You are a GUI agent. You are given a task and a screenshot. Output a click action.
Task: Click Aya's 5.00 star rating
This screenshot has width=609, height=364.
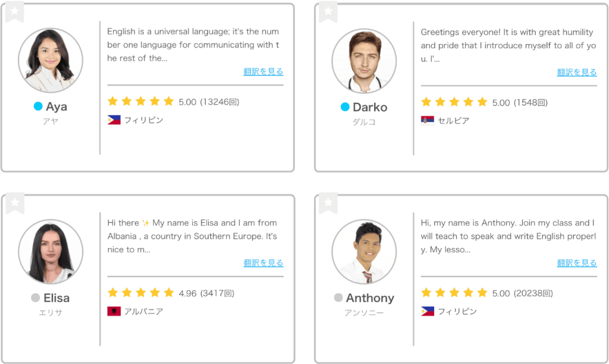pos(140,102)
